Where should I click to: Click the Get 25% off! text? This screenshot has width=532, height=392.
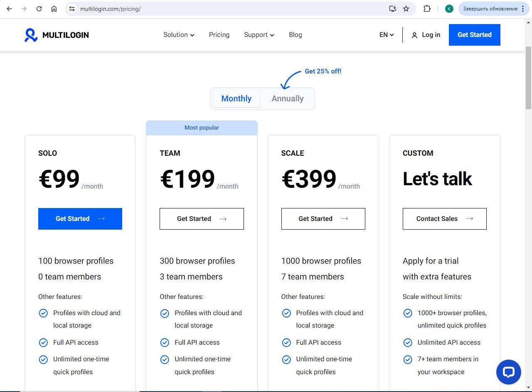pyautogui.click(x=323, y=71)
